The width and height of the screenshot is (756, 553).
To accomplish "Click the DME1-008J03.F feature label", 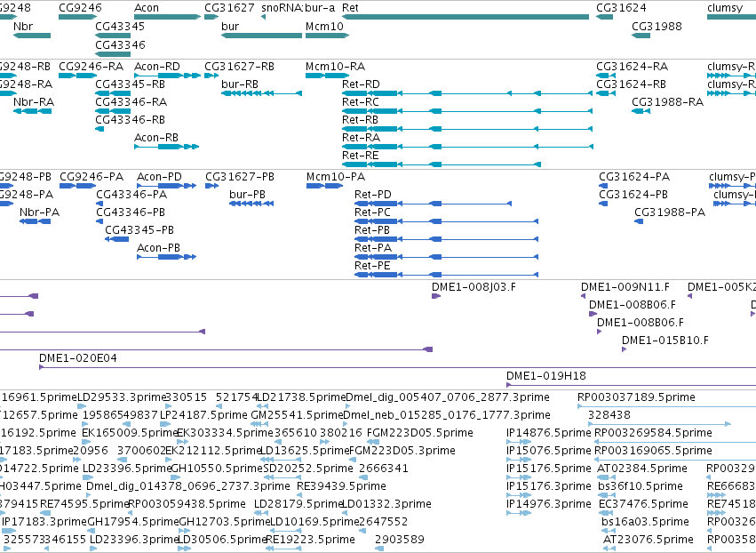I will (473, 287).
